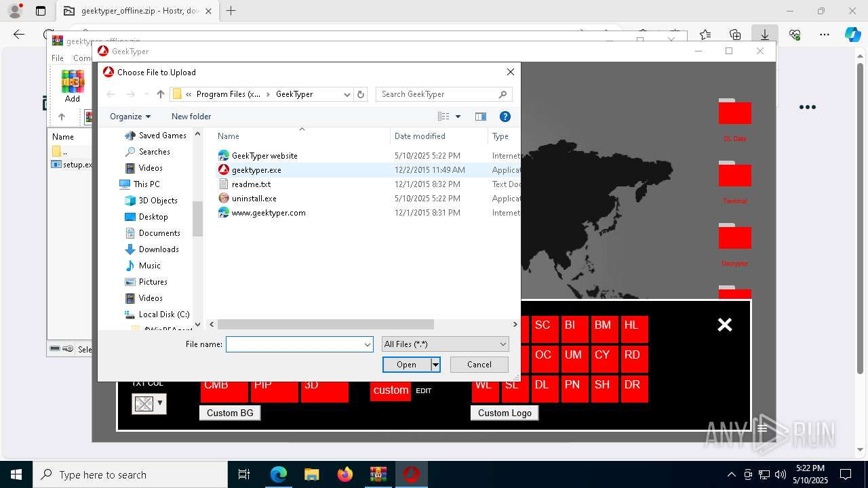
Task: Open the address bar path dropdown
Action: pyautogui.click(x=347, y=94)
